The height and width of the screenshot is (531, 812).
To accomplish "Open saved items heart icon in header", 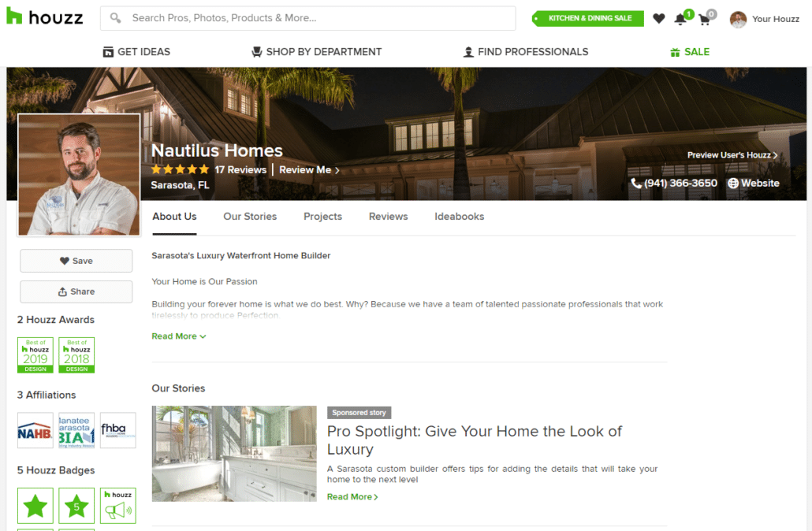I will click(x=659, y=19).
